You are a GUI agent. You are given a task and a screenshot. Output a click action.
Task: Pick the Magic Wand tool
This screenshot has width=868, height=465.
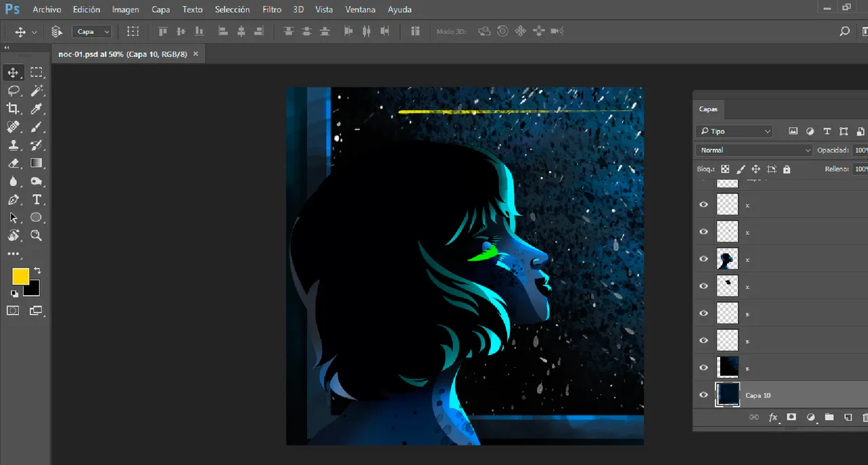coord(37,90)
